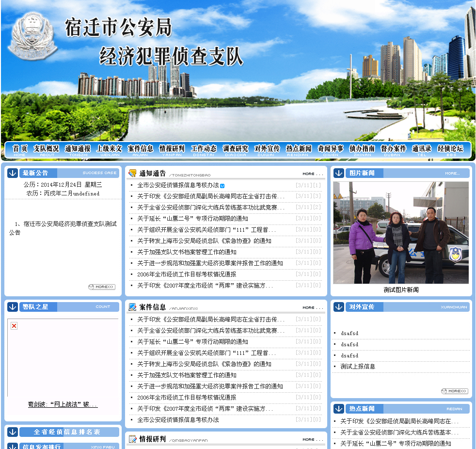Viewport: 476px width, 449px height.
Task: Open 关于进一步规范和加强重大经济犯罪案件报告 in 案件信息
Action: coord(210,386)
